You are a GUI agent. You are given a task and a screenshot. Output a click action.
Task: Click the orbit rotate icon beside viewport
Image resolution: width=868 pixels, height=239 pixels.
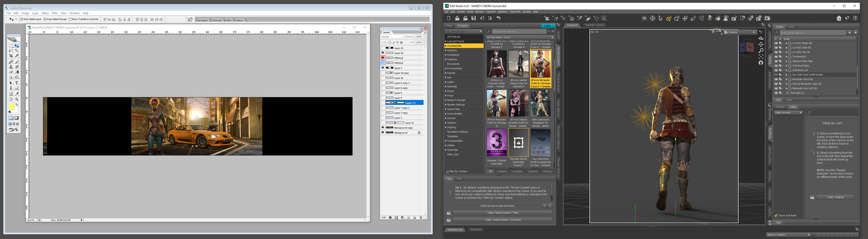tap(761, 38)
